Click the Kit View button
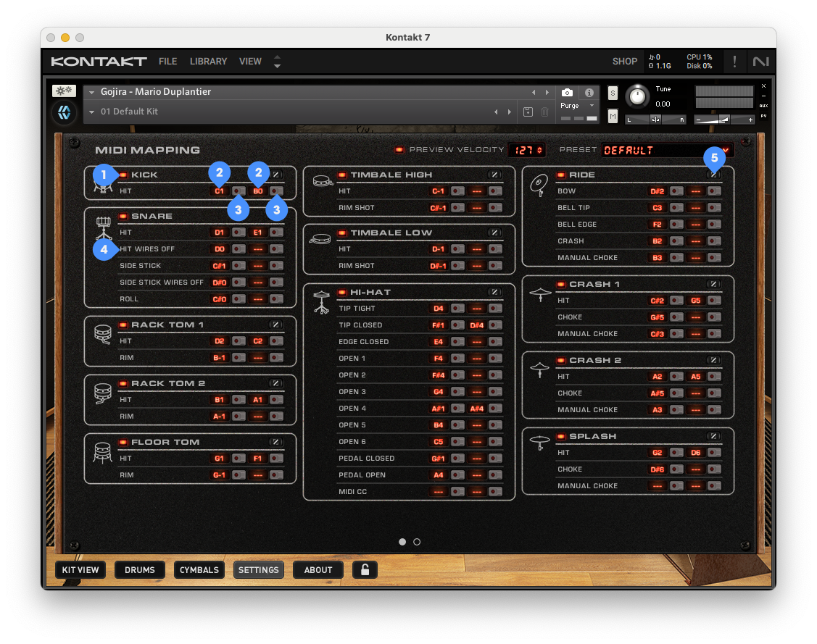 [x=80, y=570]
